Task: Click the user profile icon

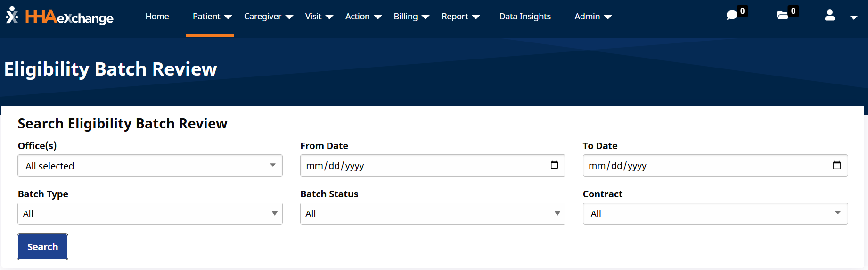Action: [830, 16]
